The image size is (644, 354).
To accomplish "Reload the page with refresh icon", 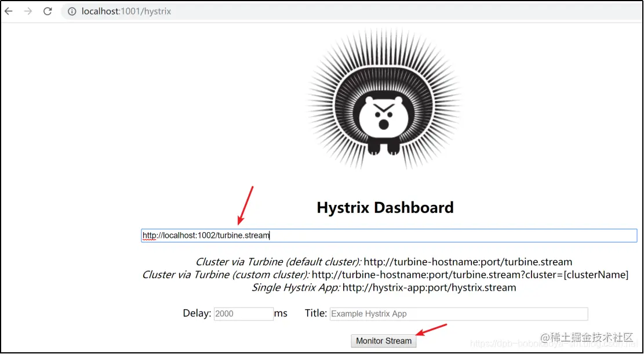I will tap(48, 12).
